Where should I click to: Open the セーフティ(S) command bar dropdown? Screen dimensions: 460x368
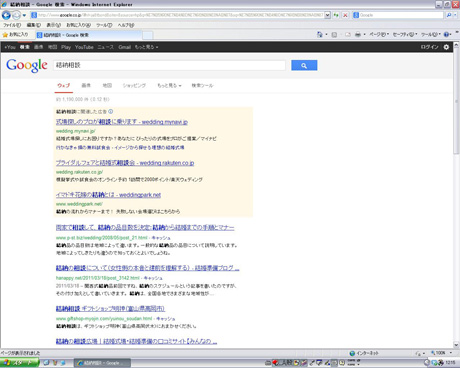[x=405, y=34]
